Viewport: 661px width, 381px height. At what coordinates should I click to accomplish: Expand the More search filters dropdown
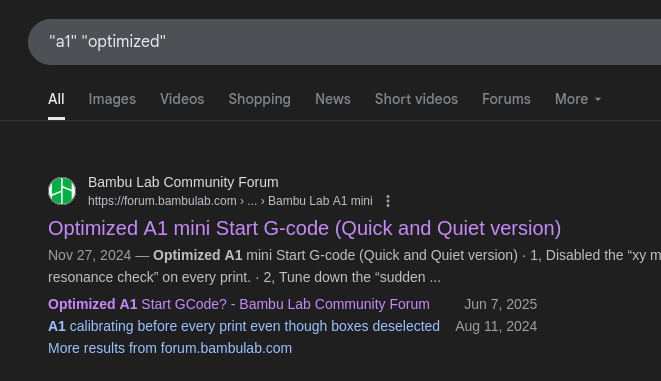[578, 99]
